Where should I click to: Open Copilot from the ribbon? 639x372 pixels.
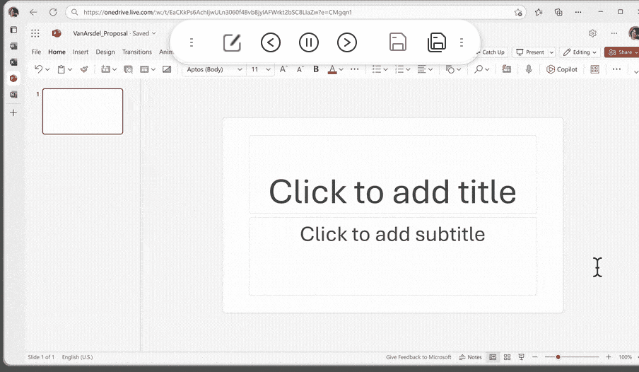[562, 70]
